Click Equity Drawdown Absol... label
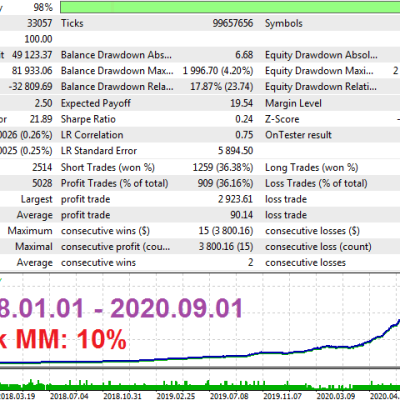This screenshot has height=400, width=400. coord(321,55)
